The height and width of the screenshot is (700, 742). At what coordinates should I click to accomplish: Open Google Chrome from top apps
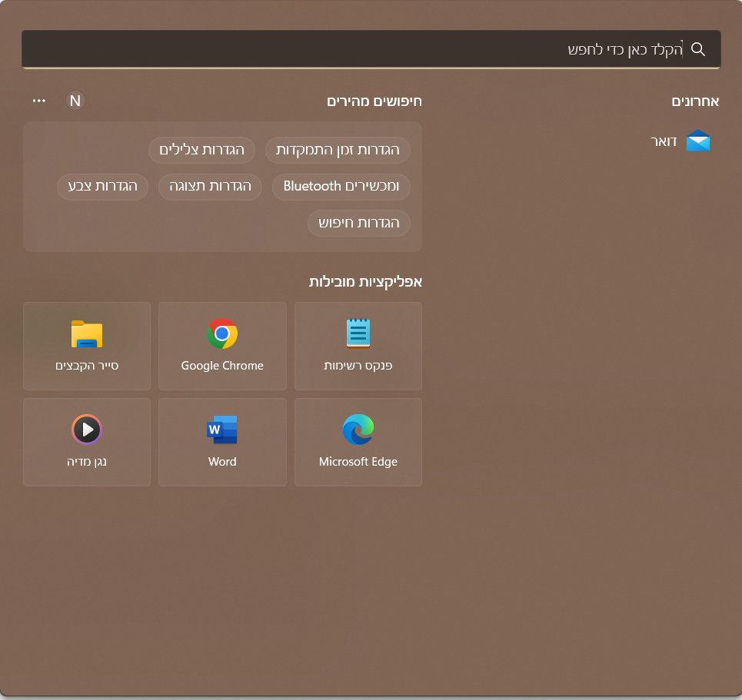(x=222, y=346)
